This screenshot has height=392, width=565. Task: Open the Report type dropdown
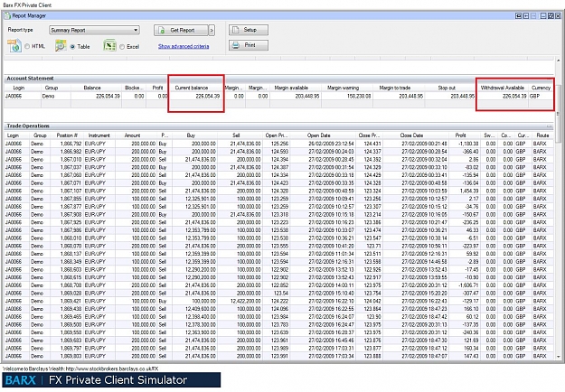(x=94, y=30)
